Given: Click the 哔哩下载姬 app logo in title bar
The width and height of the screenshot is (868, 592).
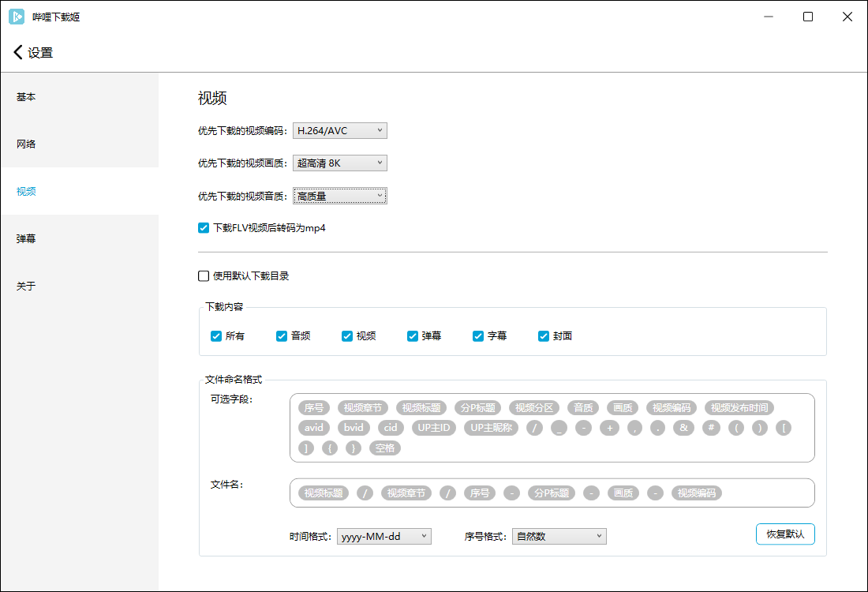Looking at the screenshot, I should pos(17,16).
